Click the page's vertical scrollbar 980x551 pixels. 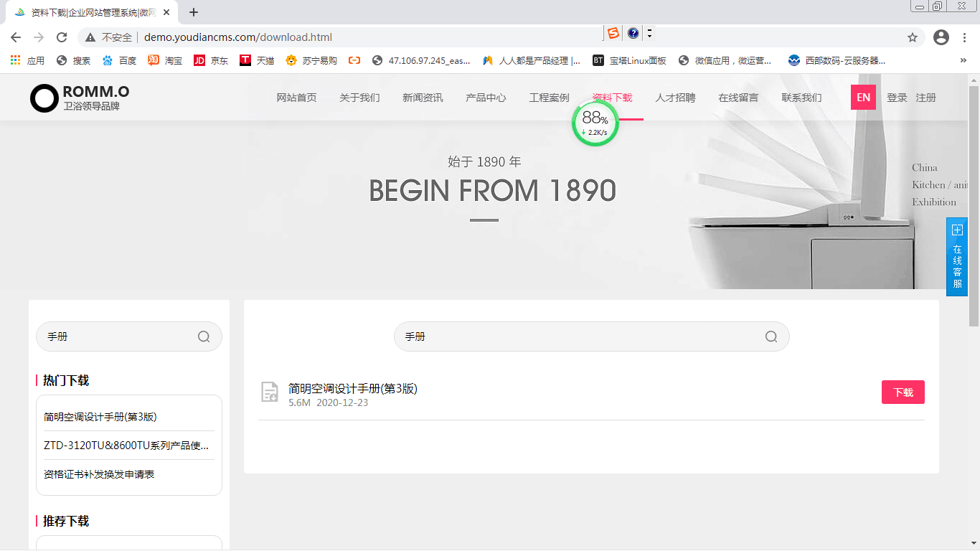pos(974,208)
